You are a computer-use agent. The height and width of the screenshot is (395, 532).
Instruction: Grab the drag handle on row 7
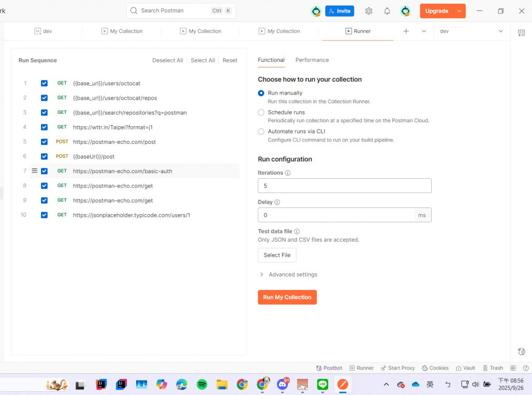[34, 170]
